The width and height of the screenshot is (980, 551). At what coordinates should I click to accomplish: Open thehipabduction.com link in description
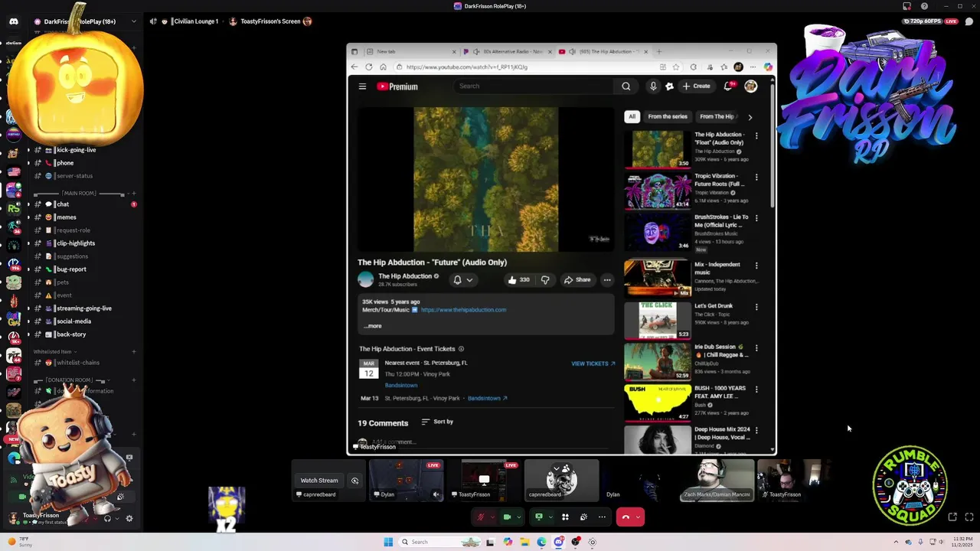pos(463,310)
